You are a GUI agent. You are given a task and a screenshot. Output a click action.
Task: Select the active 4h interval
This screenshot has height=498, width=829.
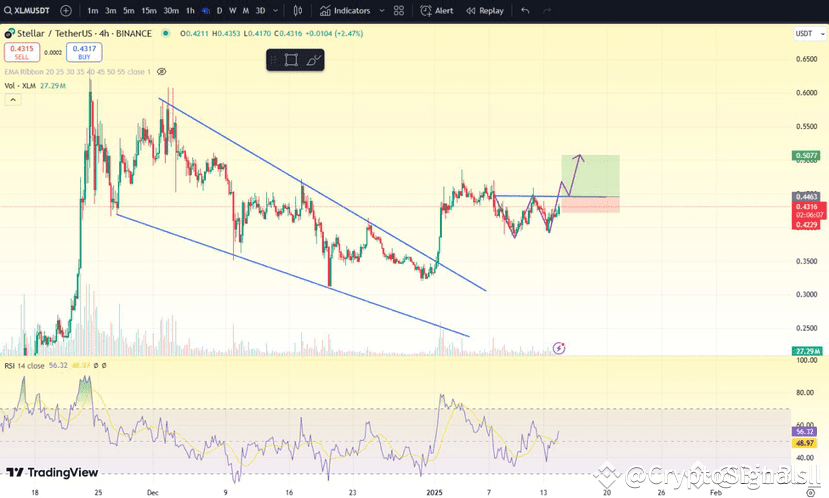(206, 11)
